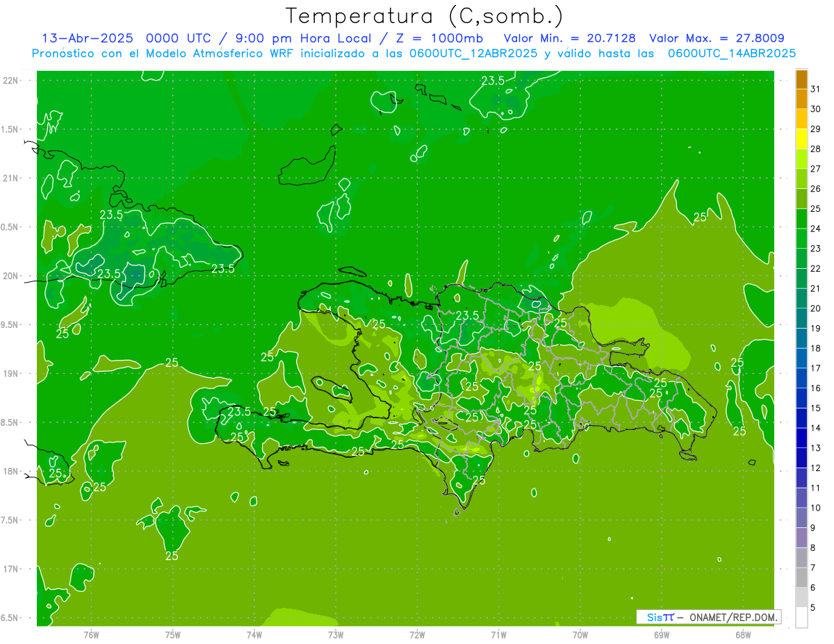This screenshot has height=644, width=834.
Task: Select the lime legend swatch between 26 and 27
Action: [x=801, y=179]
